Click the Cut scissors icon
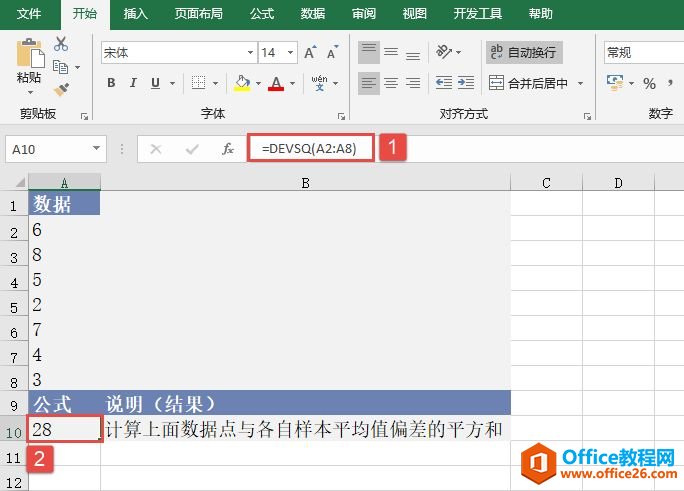Viewport: 684px width, 491px height. point(61,44)
